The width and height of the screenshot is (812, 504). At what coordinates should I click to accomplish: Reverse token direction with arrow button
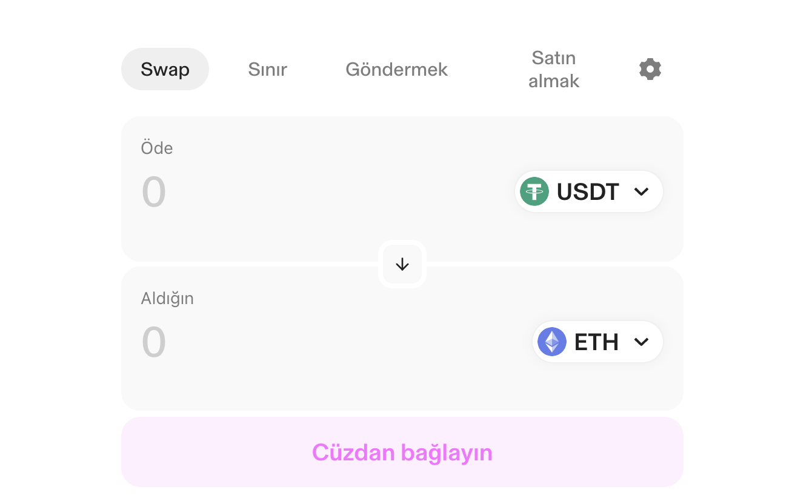402,264
